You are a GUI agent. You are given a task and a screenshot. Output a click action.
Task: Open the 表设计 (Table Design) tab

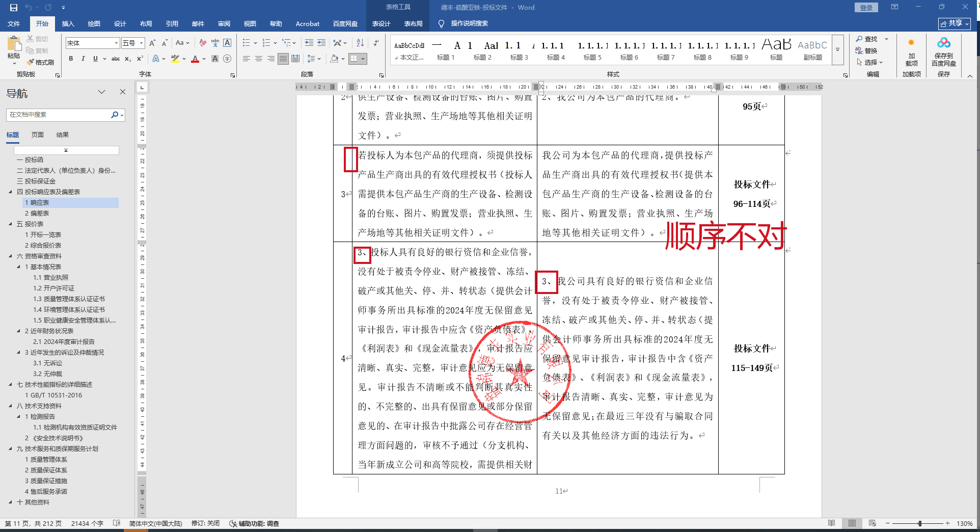tap(381, 23)
